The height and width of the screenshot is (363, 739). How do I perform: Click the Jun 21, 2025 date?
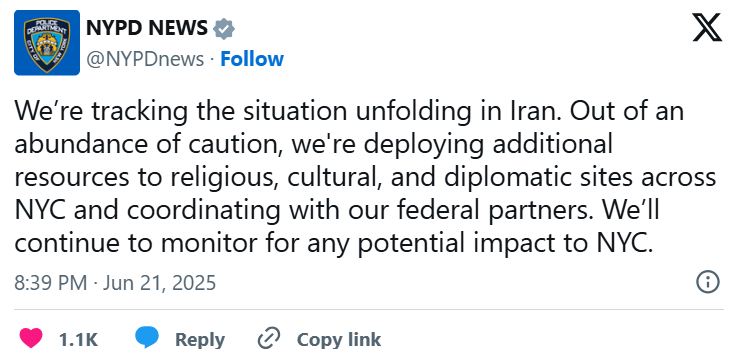click(x=159, y=283)
